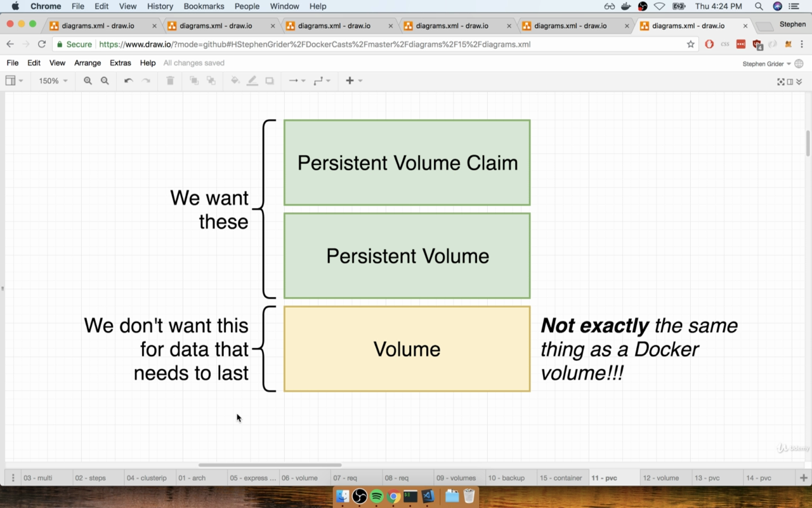Viewport: 812px width, 508px height.
Task: Click the zoom in magnifier icon
Action: [x=88, y=81]
